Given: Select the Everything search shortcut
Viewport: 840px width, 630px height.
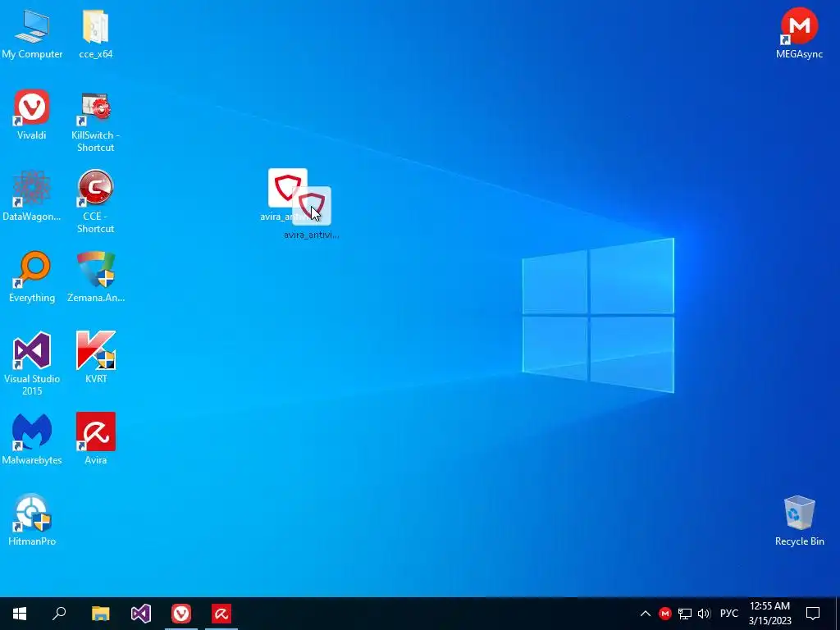Looking at the screenshot, I should [x=32, y=277].
